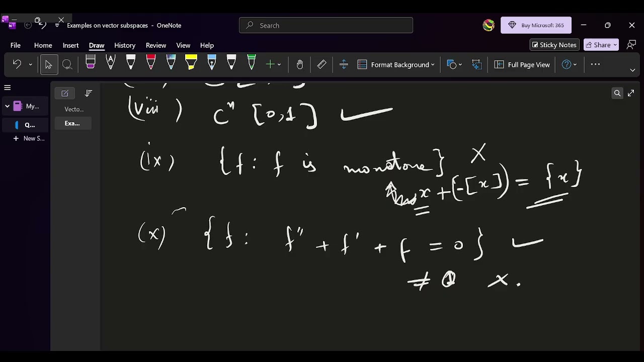Expand the Add Pen dropdown arrow
The height and width of the screenshot is (362, 644).
[279, 64]
